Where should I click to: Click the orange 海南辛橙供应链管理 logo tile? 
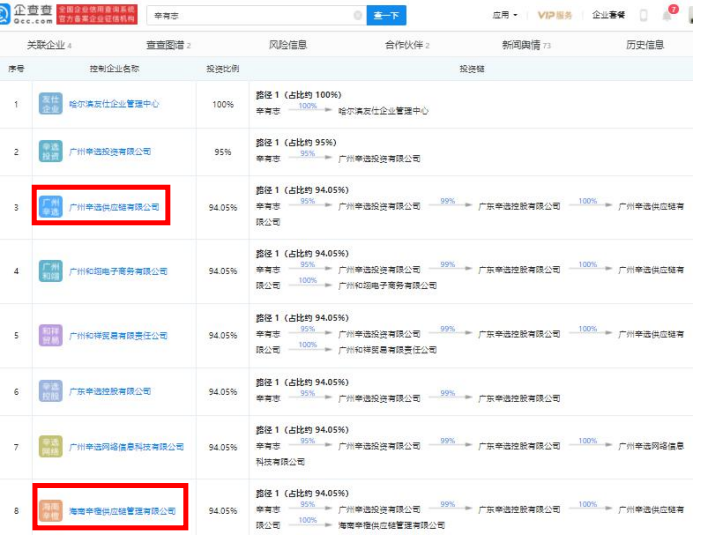[51, 511]
